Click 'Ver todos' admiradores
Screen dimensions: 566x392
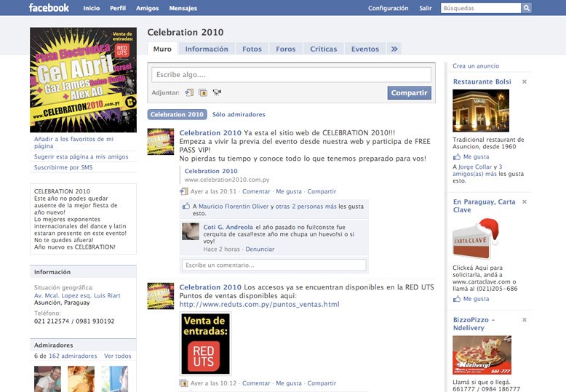tap(118, 356)
